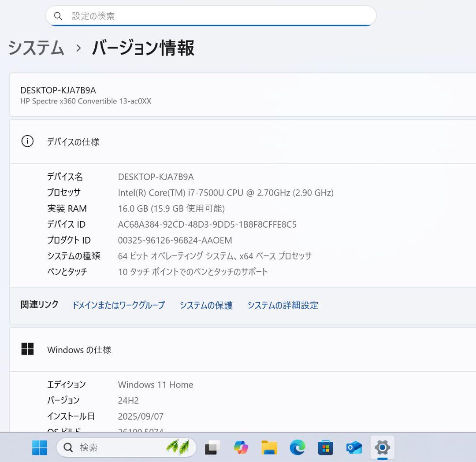Click the Windows Start button
The image size is (476, 462).
click(x=40, y=447)
